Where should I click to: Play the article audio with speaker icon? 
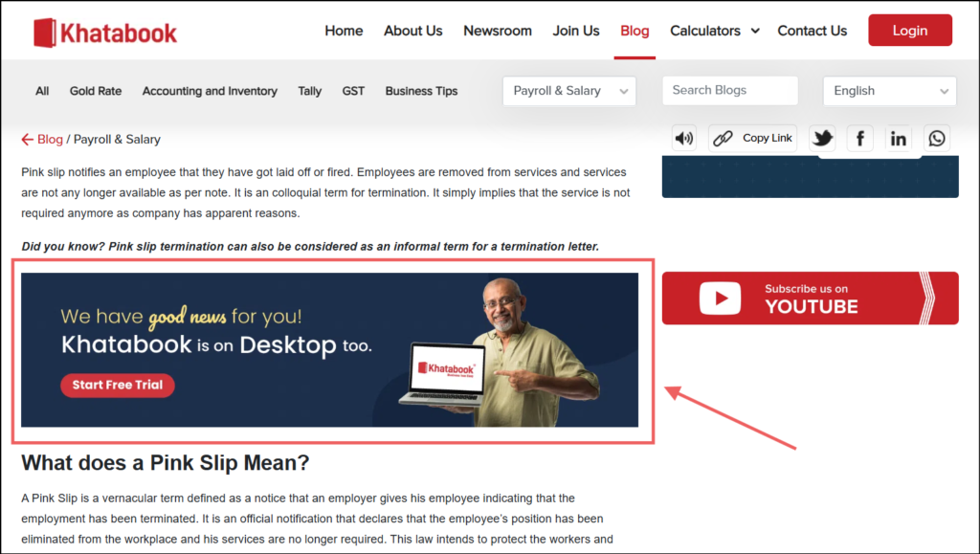point(683,138)
